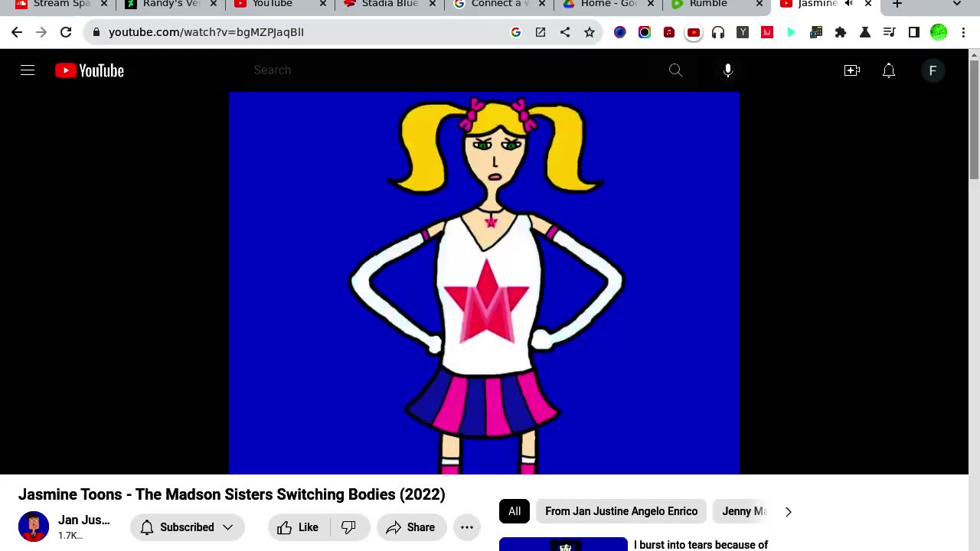Open notifications bell in YouTube header
980x551 pixels.
click(x=889, y=70)
